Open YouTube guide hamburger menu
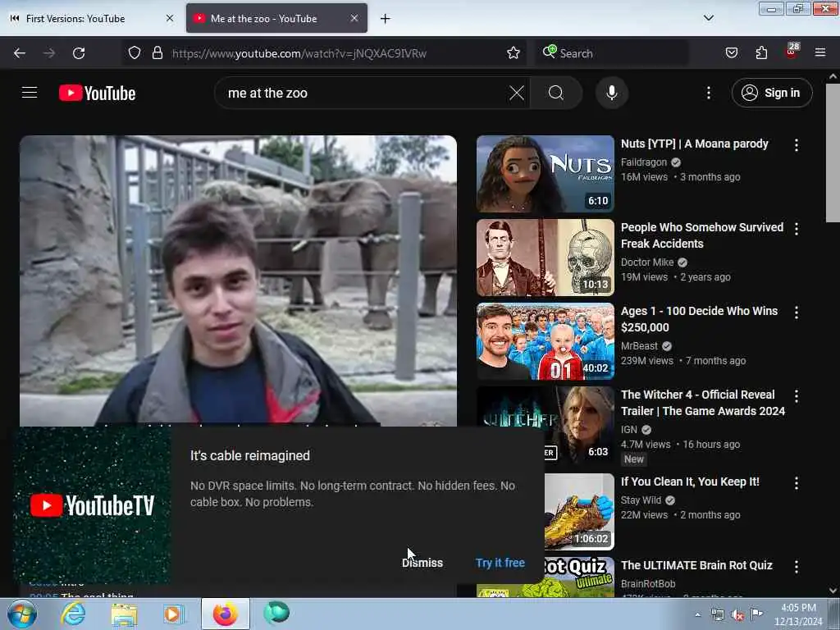 click(30, 93)
